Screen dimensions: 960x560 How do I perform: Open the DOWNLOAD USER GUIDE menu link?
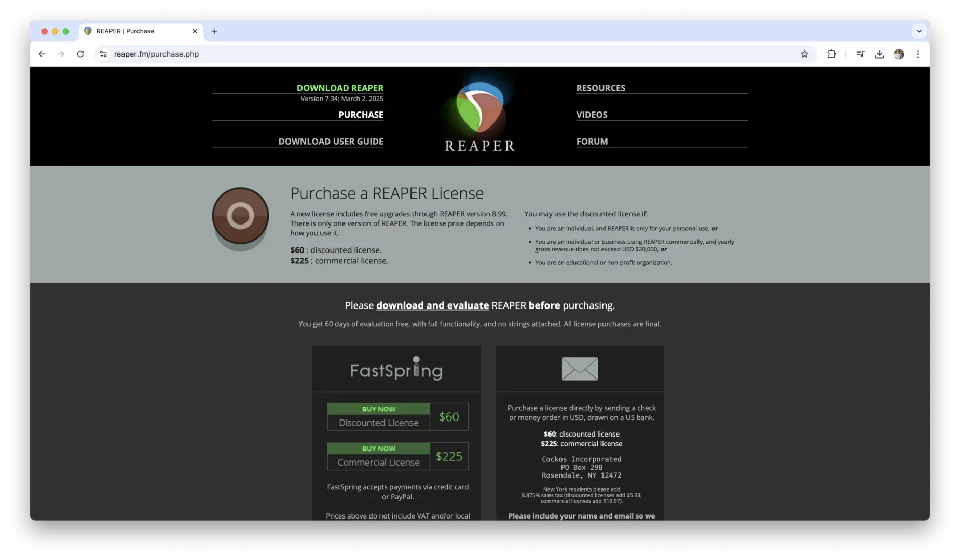tap(331, 142)
